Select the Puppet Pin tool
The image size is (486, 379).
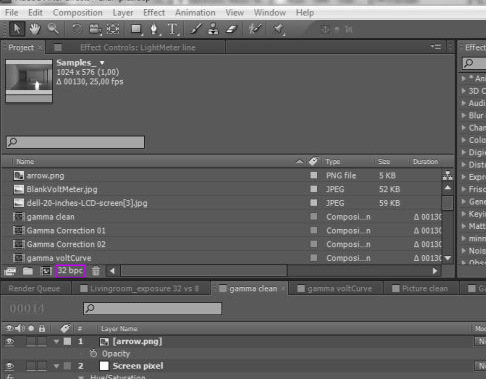(278, 29)
